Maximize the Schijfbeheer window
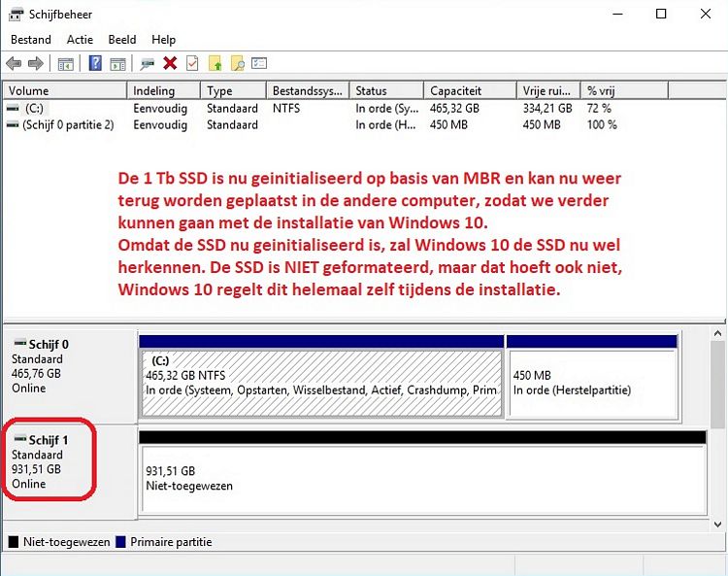The width and height of the screenshot is (728, 576). 661,14
